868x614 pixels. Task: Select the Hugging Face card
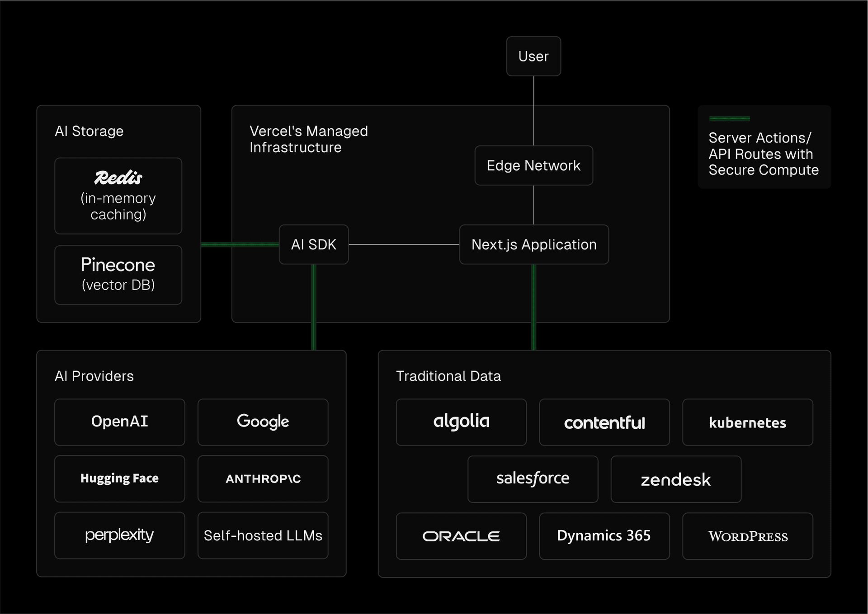point(120,479)
